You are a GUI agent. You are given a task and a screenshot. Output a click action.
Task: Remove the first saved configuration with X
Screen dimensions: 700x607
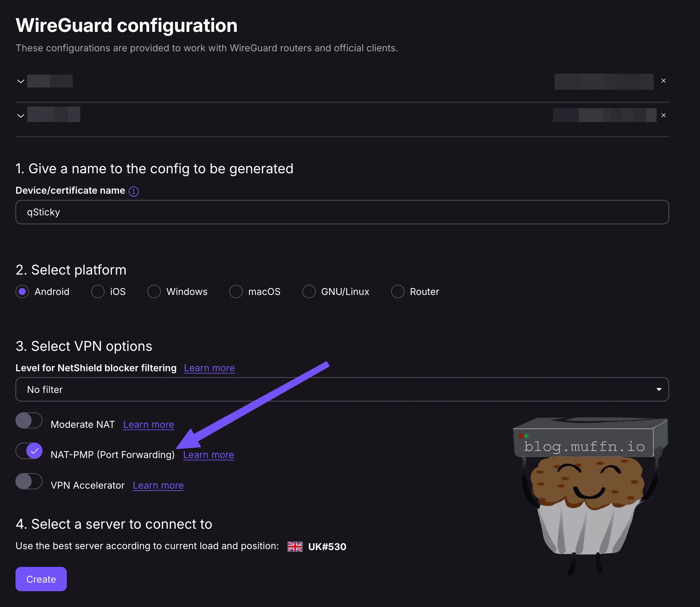[663, 81]
